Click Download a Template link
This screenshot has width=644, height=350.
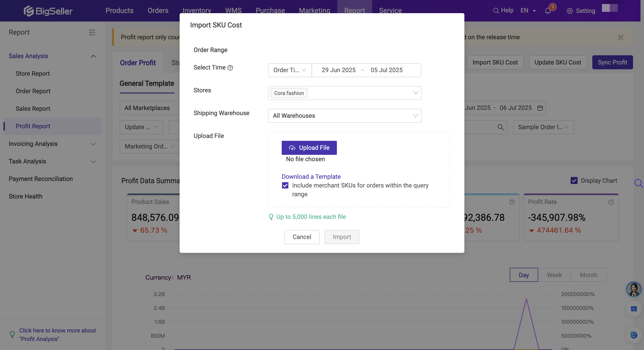(311, 177)
